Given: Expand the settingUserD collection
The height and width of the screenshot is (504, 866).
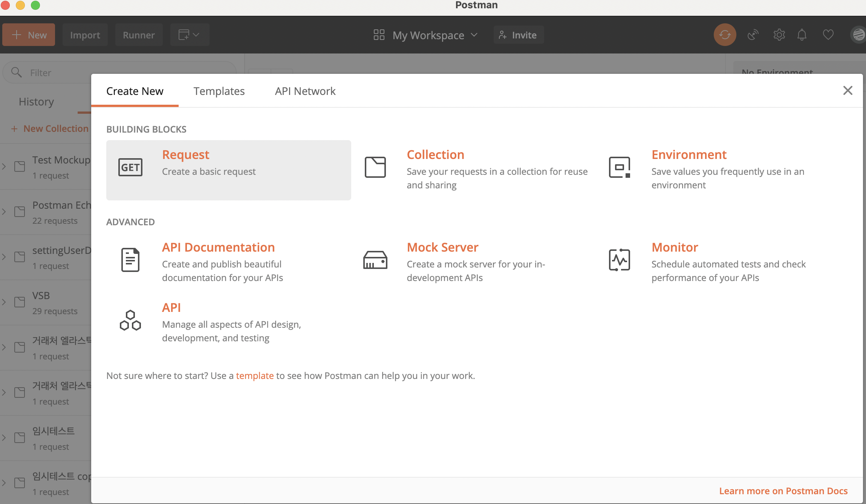Looking at the screenshot, I should [x=4, y=257].
